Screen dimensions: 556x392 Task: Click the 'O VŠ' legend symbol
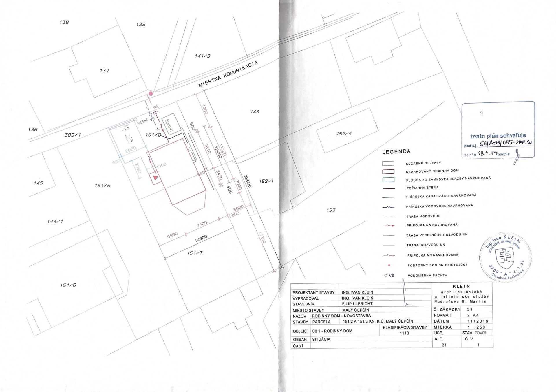tap(389, 276)
